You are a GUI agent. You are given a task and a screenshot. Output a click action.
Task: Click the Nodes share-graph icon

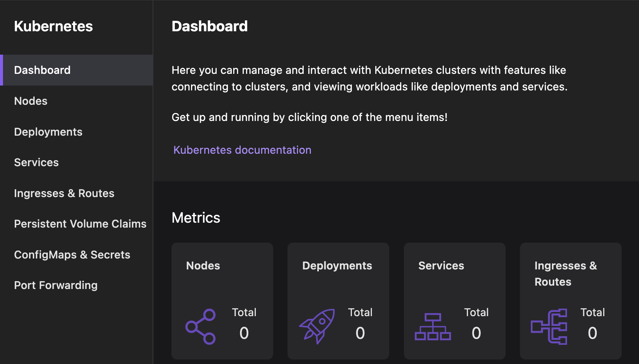pos(200,327)
